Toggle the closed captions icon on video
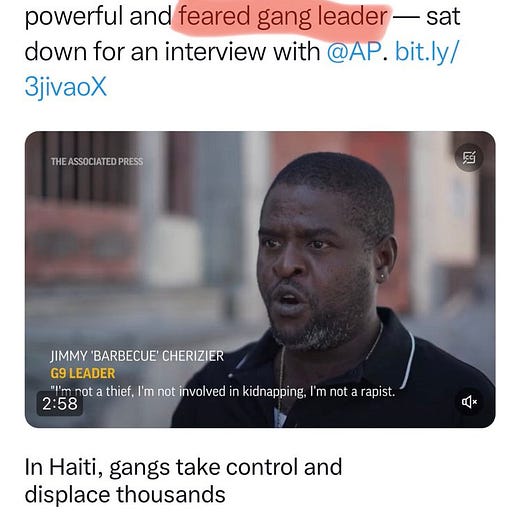Screen dimensions: 520x520 point(469,157)
